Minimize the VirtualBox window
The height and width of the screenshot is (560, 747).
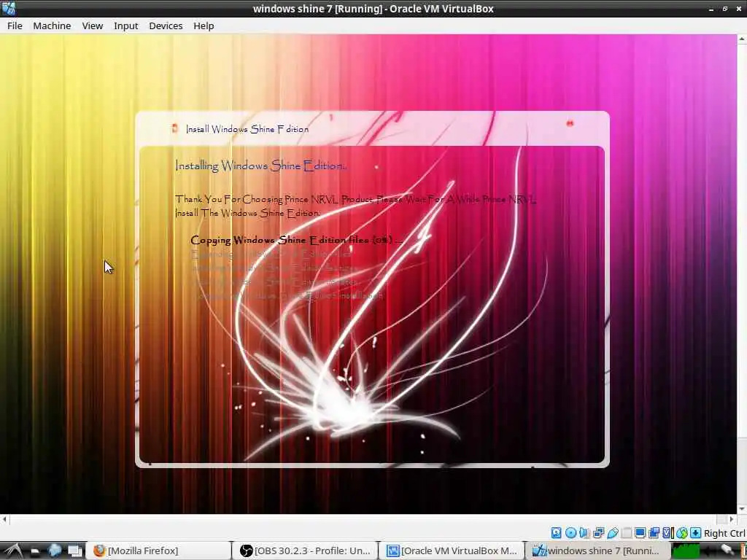point(711,9)
